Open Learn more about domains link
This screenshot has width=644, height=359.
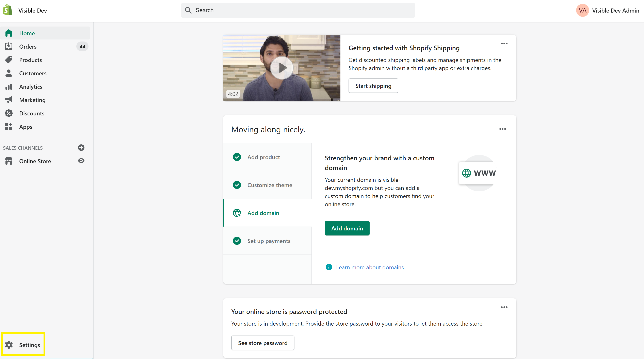(370, 267)
